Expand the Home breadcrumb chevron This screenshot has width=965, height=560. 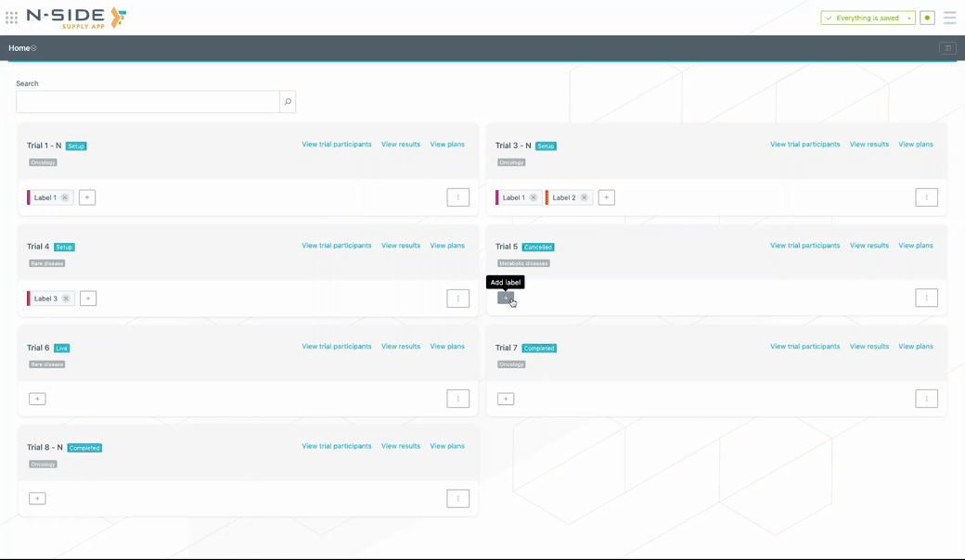(34, 48)
